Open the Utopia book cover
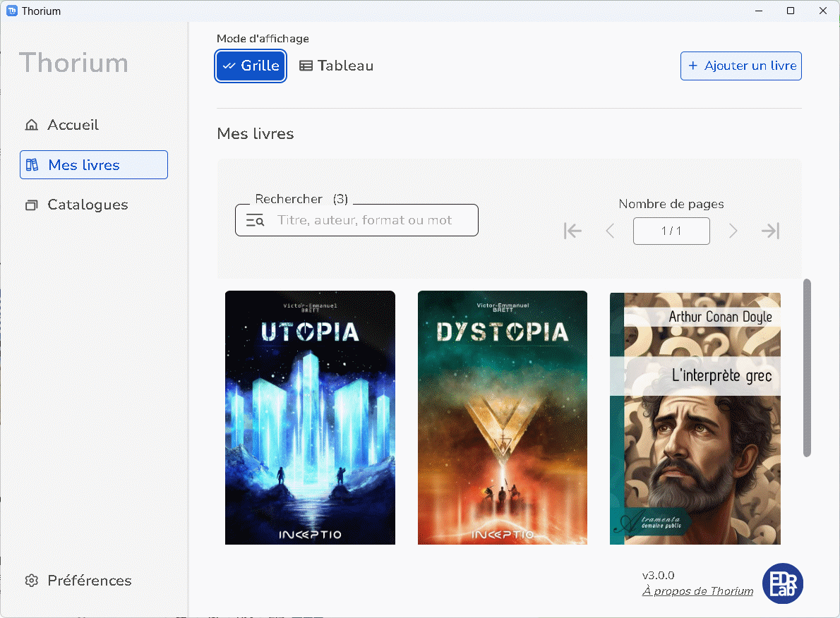Screen dimensions: 840x618 (x=310, y=418)
